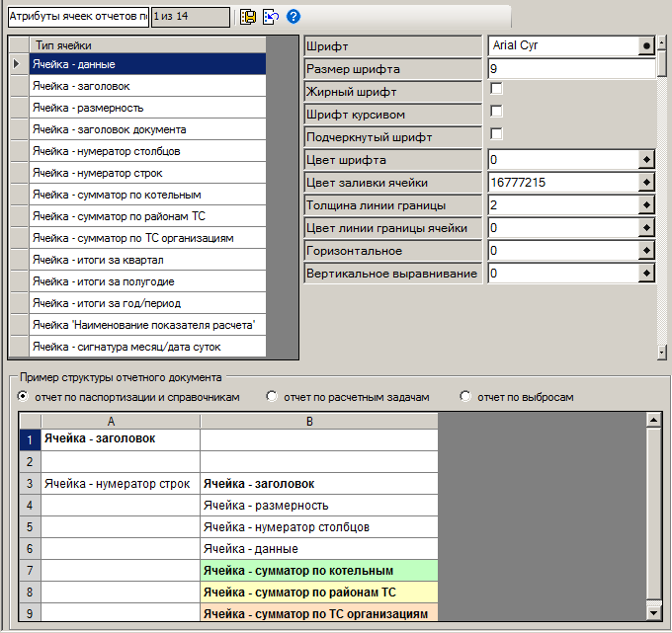Click the save icon in the toolbar
Image resolution: width=672 pixels, height=633 pixels.
pyautogui.click(x=248, y=17)
